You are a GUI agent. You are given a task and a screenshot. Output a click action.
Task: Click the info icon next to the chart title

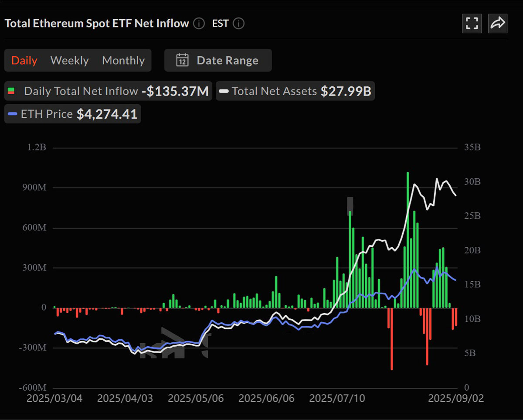point(199,24)
